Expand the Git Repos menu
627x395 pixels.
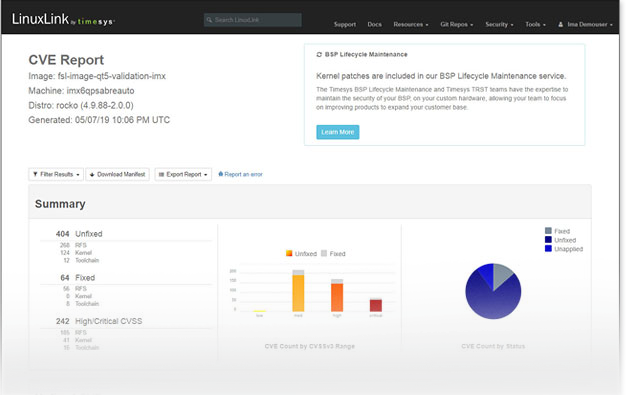[x=457, y=24]
